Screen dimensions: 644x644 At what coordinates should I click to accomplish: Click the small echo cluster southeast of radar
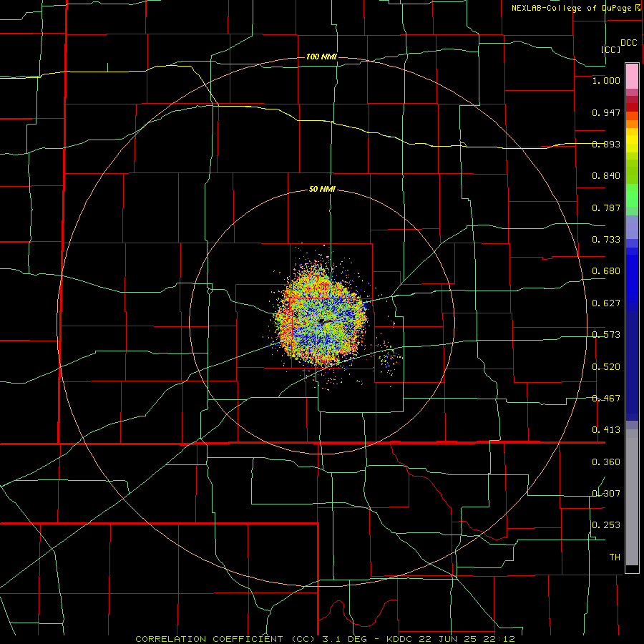click(389, 358)
